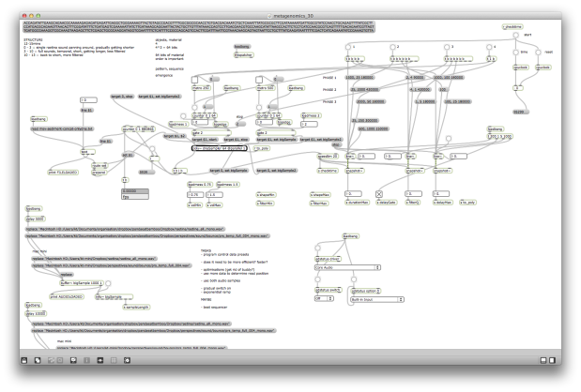Screen dimensions: 581x392
Task: Select the delay 10000 object
Action: click(36, 314)
